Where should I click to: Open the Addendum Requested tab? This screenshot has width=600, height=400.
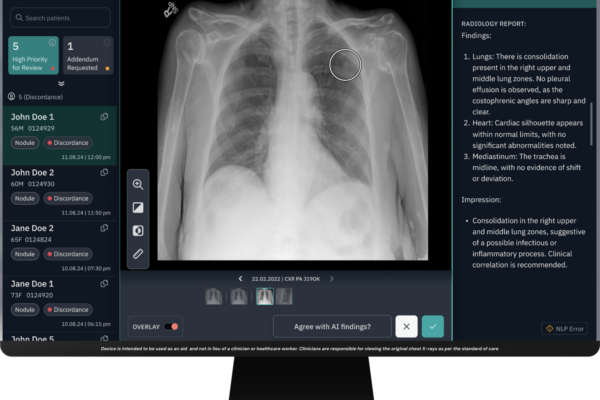coord(87,56)
